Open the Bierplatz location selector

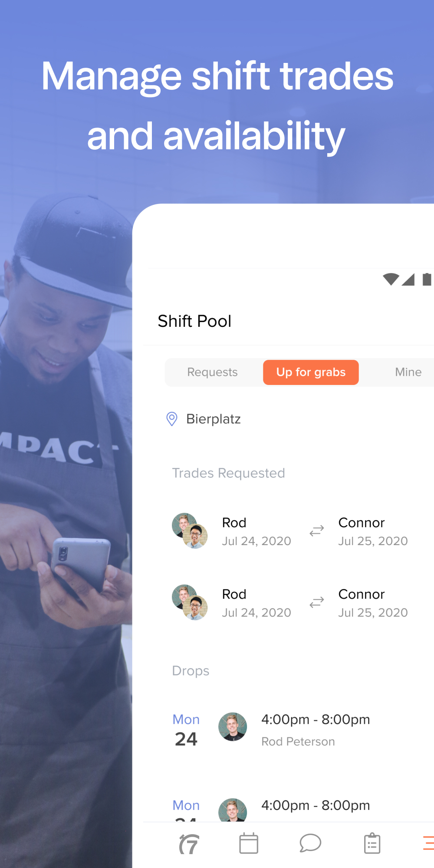pyautogui.click(x=204, y=419)
